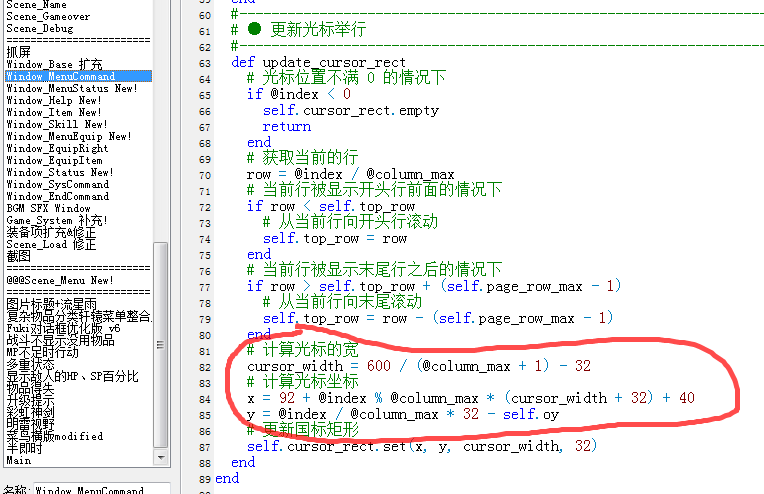Select Scene_Debug script entry
Viewport: 764px width, 494px height.
(40, 28)
